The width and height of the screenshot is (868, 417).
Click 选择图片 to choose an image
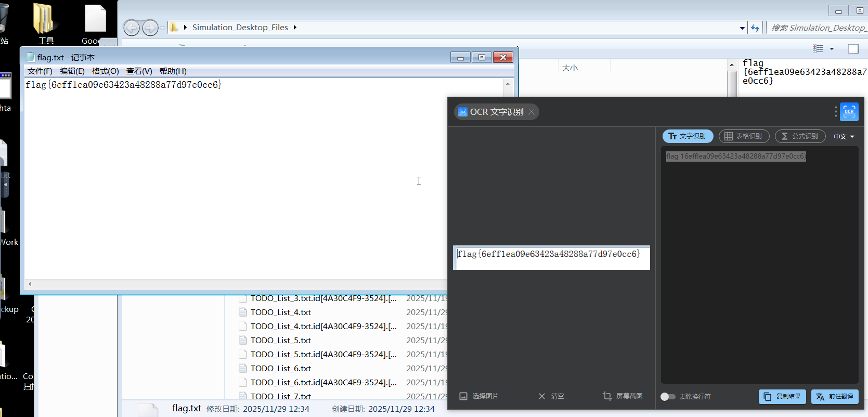point(479,396)
